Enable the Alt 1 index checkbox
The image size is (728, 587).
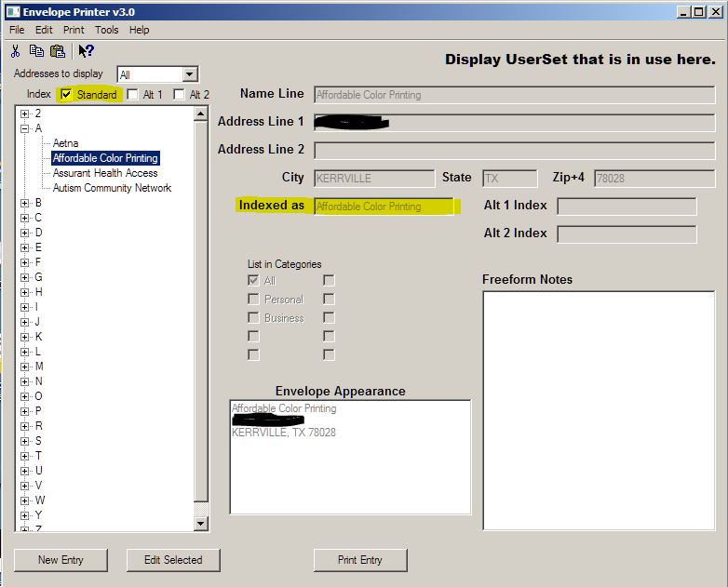point(132,94)
